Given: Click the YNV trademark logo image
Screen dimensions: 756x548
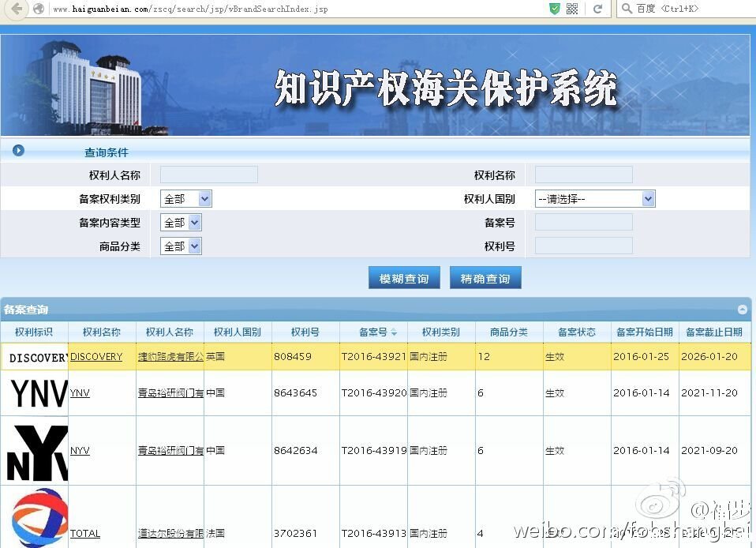Looking at the screenshot, I should pyautogui.click(x=35, y=392).
